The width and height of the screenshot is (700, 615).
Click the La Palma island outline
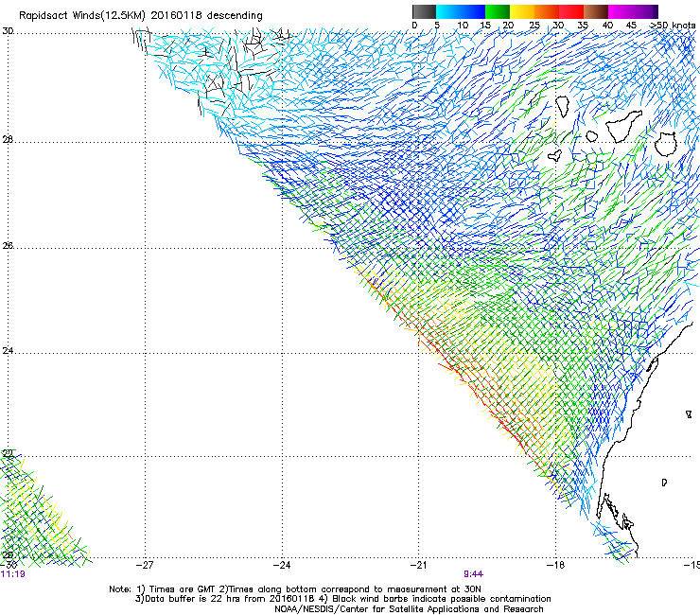click(563, 107)
